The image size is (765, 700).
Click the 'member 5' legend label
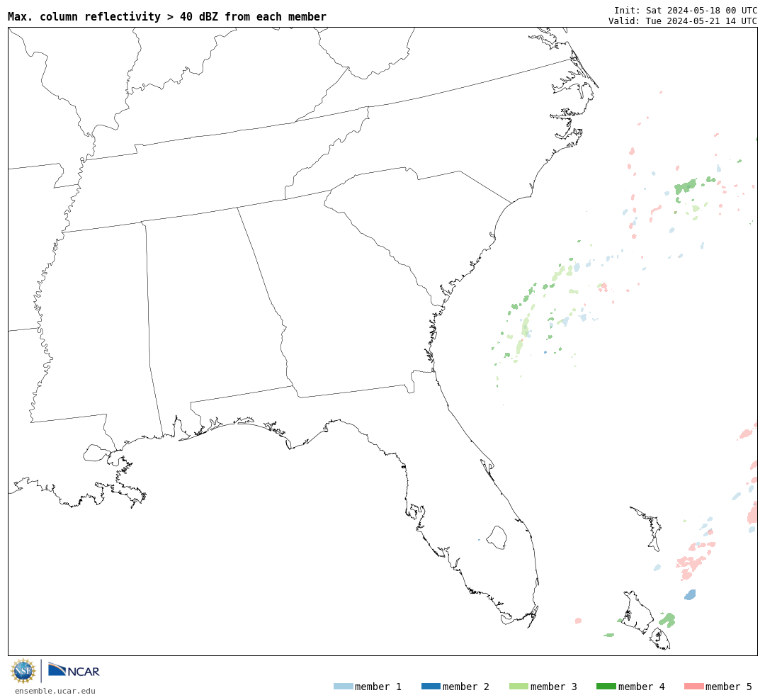coord(729,687)
